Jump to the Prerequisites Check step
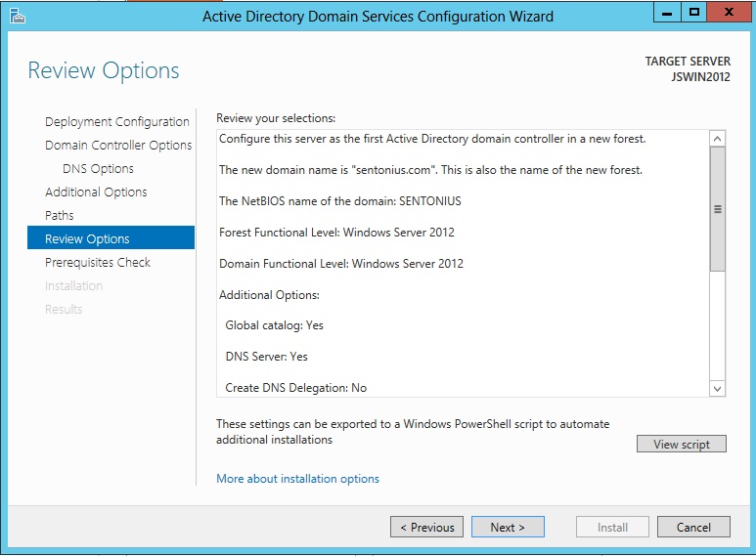Screen dimensions: 756x556 pyautogui.click(x=98, y=262)
